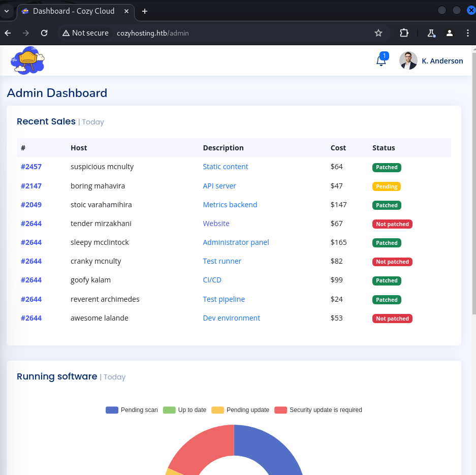Viewport: 476px width, 475px height.
Task: Click host name reverent archimedes
Action: pos(105,299)
